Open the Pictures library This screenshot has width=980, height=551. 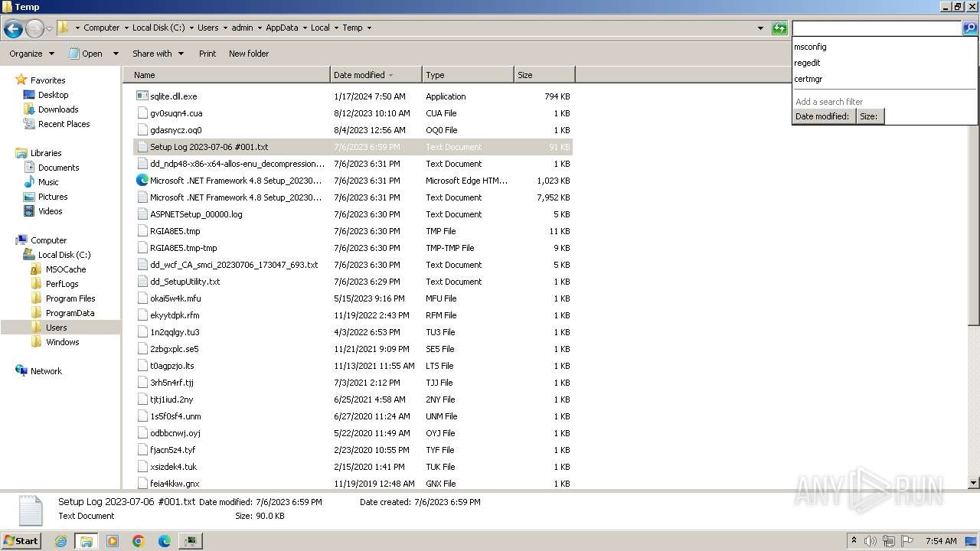coord(53,197)
